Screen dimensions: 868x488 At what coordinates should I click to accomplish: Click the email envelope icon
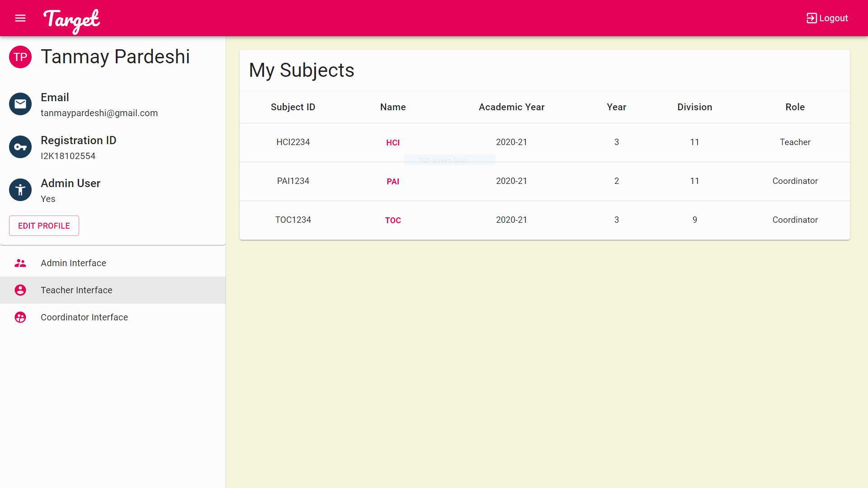[20, 104]
